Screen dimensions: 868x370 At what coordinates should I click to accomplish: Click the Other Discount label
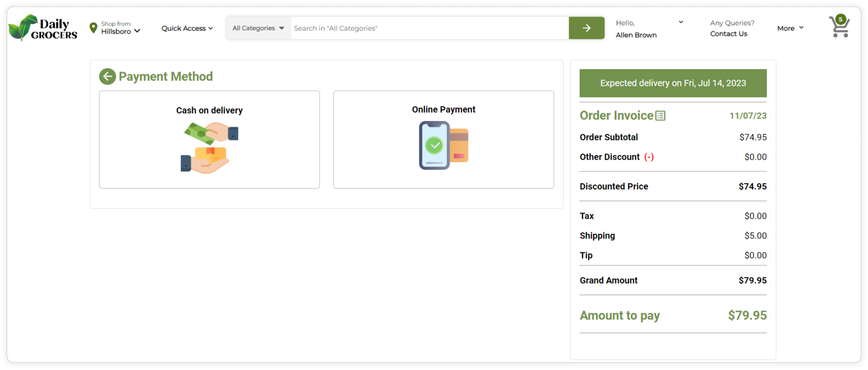610,157
